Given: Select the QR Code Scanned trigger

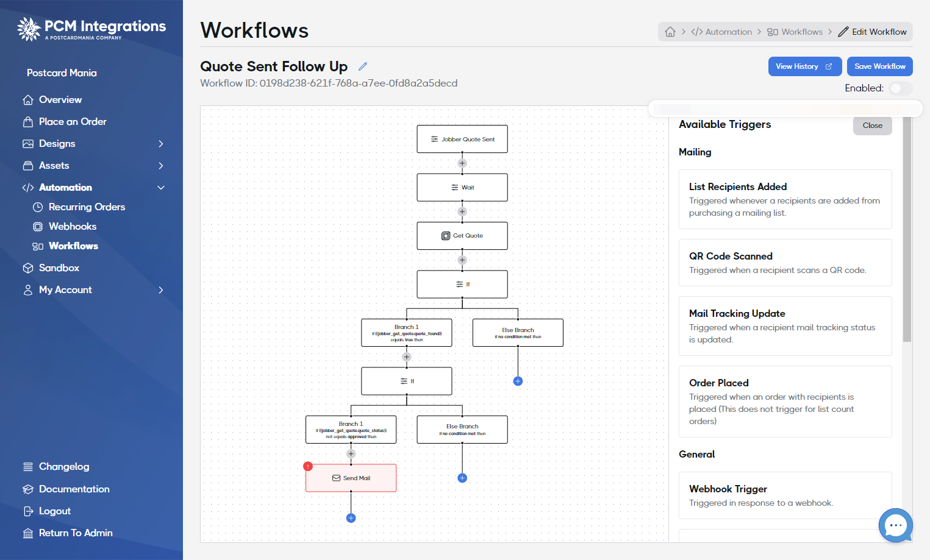Looking at the screenshot, I should pyautogui.click(x=785, y=263).
